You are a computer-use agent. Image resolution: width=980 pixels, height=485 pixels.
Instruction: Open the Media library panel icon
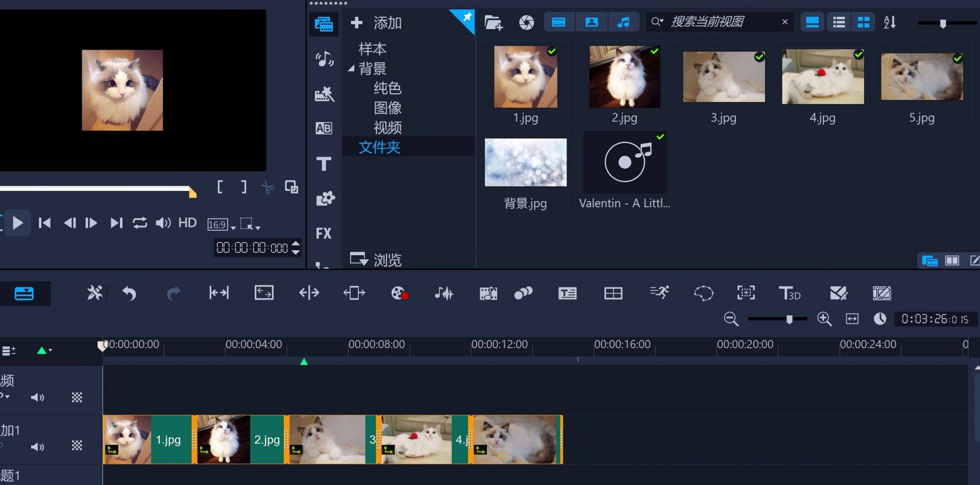coord(324,24)
